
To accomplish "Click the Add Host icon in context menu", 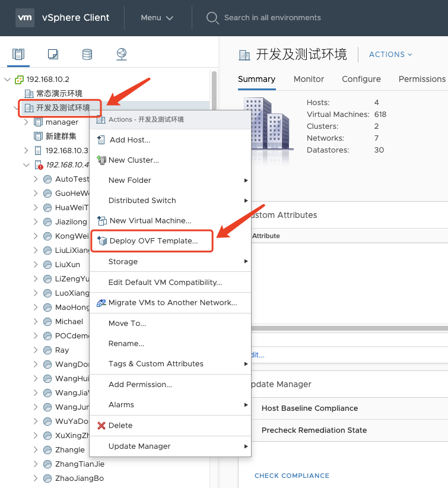I will coord(101,140).
